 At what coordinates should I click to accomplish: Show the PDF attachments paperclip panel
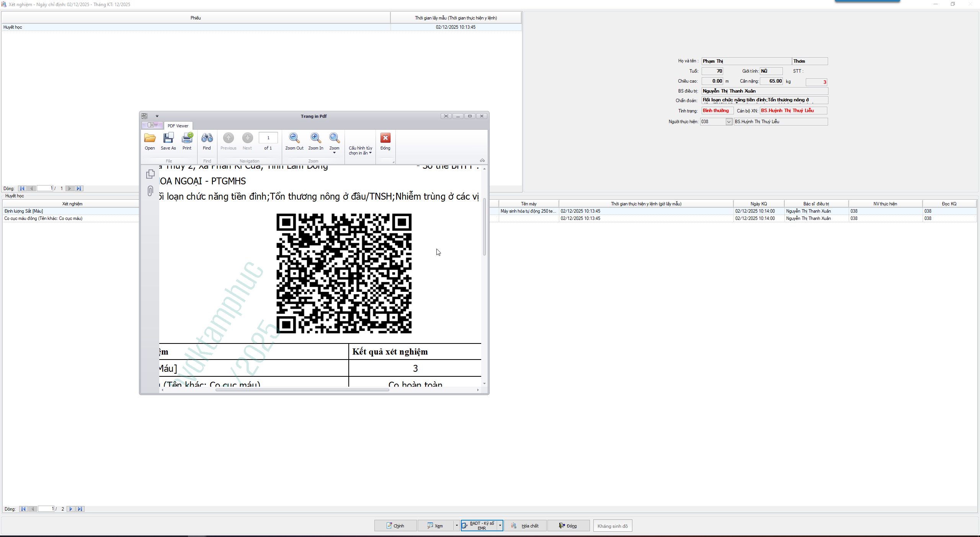pyautogui.click(x=150, y=191)
